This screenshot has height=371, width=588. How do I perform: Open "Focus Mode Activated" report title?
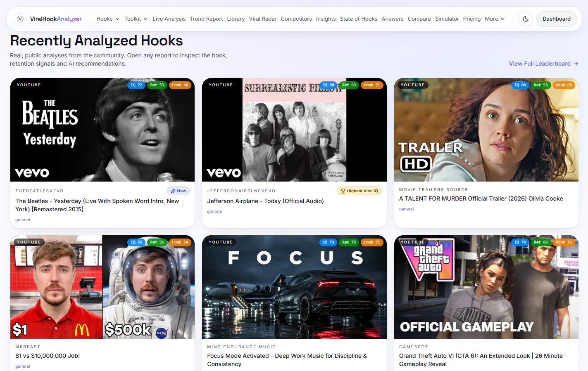pos(287,360)
